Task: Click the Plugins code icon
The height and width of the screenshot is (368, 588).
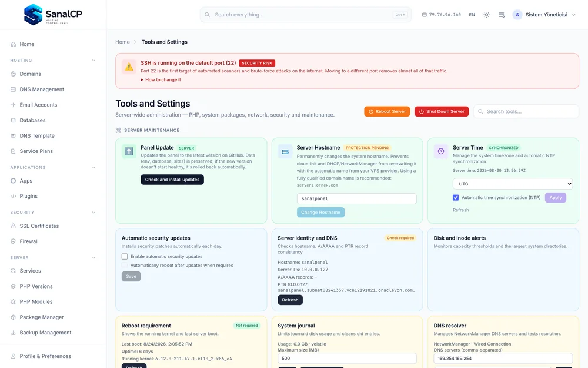Action: point(13,196)
